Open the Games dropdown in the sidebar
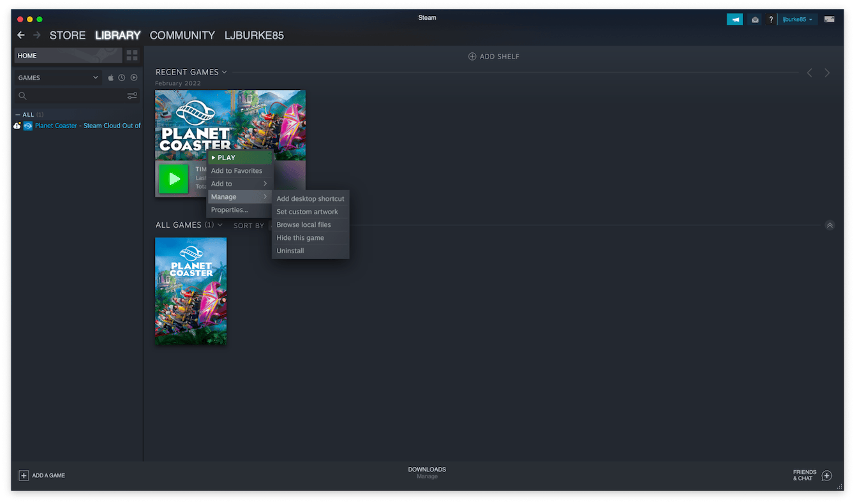 point(57,77)
